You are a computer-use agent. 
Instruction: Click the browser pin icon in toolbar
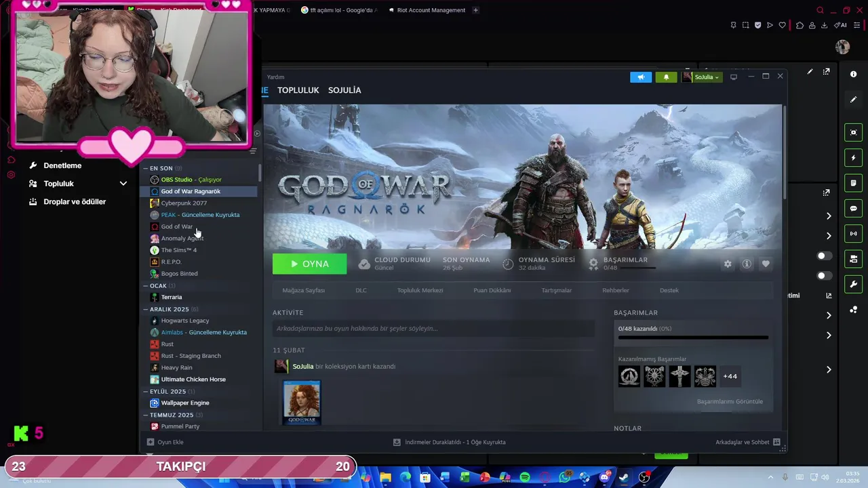click(x=733, y=25)
